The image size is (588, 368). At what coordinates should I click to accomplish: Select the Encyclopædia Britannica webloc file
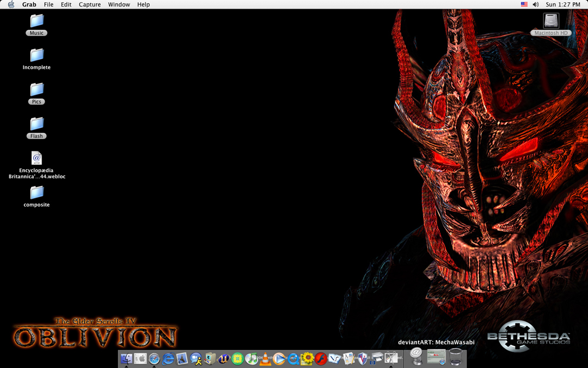click(36, 159)
